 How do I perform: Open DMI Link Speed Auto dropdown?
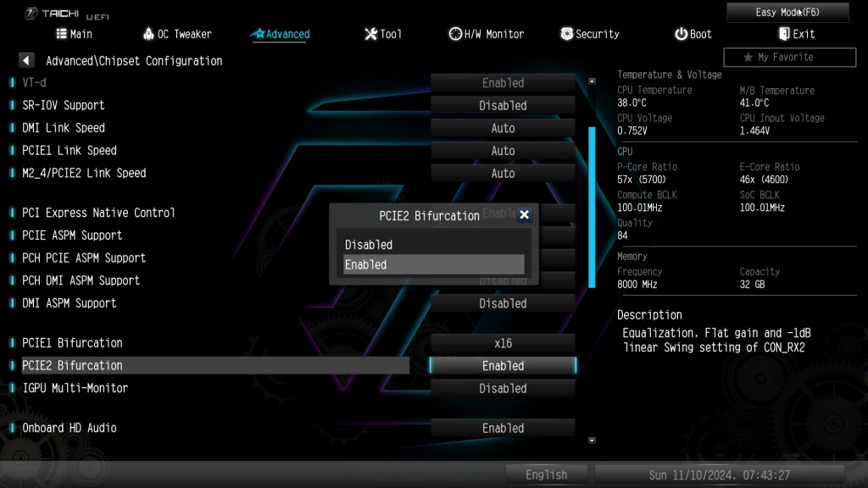(503, 129)
